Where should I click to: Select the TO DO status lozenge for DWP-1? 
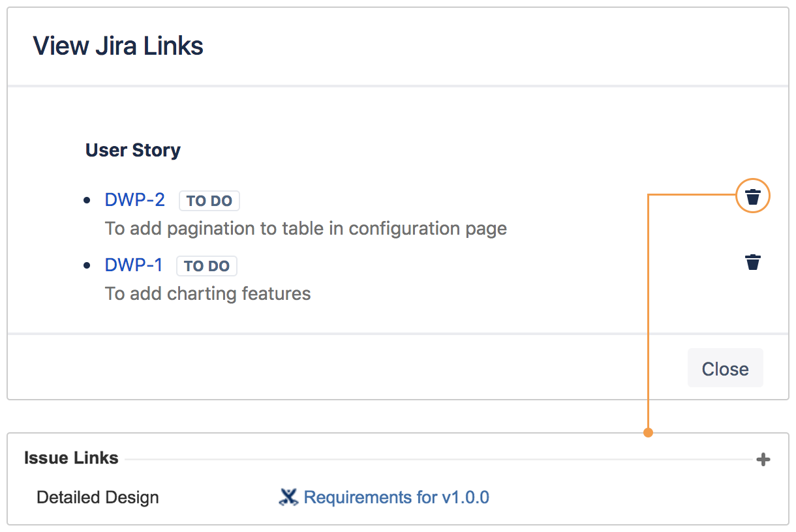pos(206,265)
